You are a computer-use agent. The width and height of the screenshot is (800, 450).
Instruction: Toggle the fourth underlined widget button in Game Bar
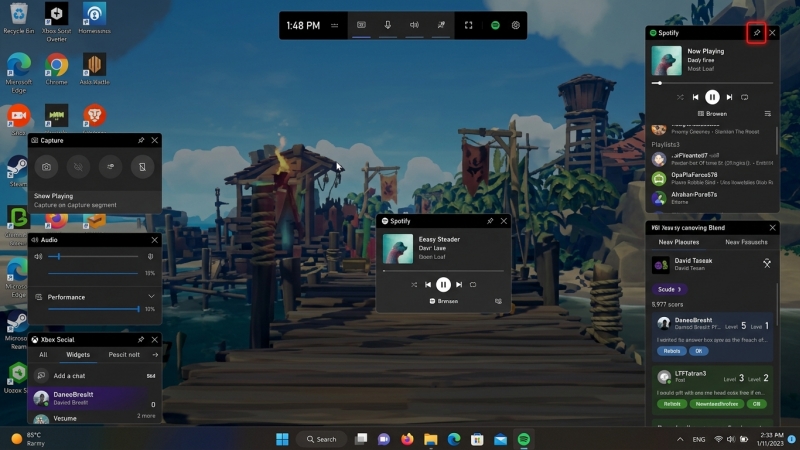click(x=441, y=26)
